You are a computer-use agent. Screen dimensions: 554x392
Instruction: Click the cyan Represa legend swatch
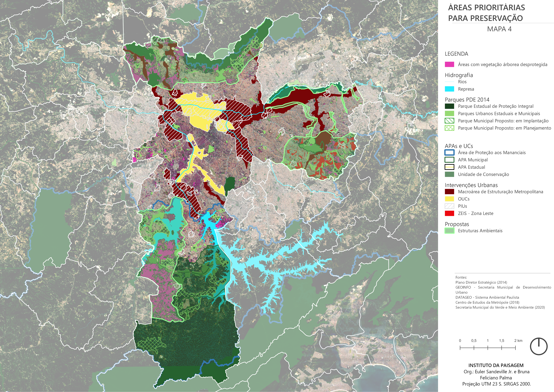point(449,89)
